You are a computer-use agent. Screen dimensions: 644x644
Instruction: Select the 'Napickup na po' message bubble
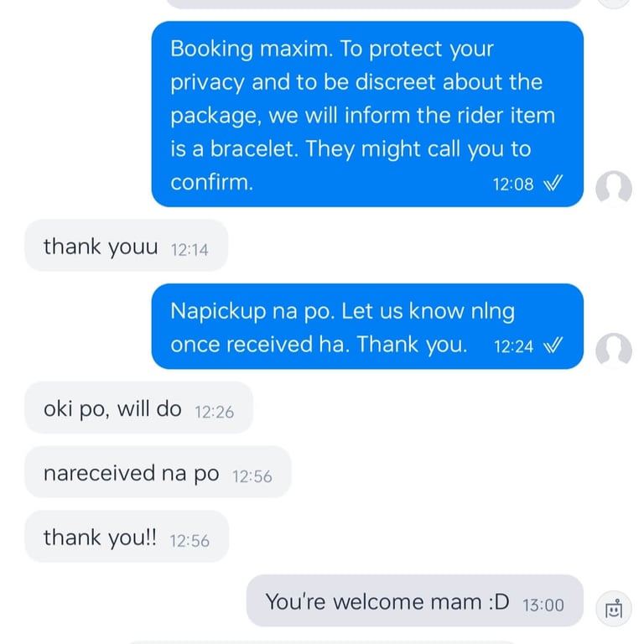(x=367, y=326)
